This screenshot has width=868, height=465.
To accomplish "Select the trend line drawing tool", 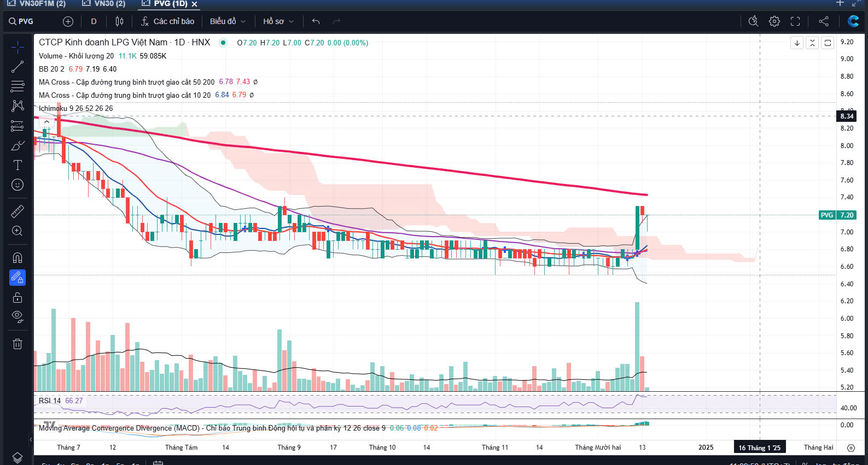I will tap(18, 67).
